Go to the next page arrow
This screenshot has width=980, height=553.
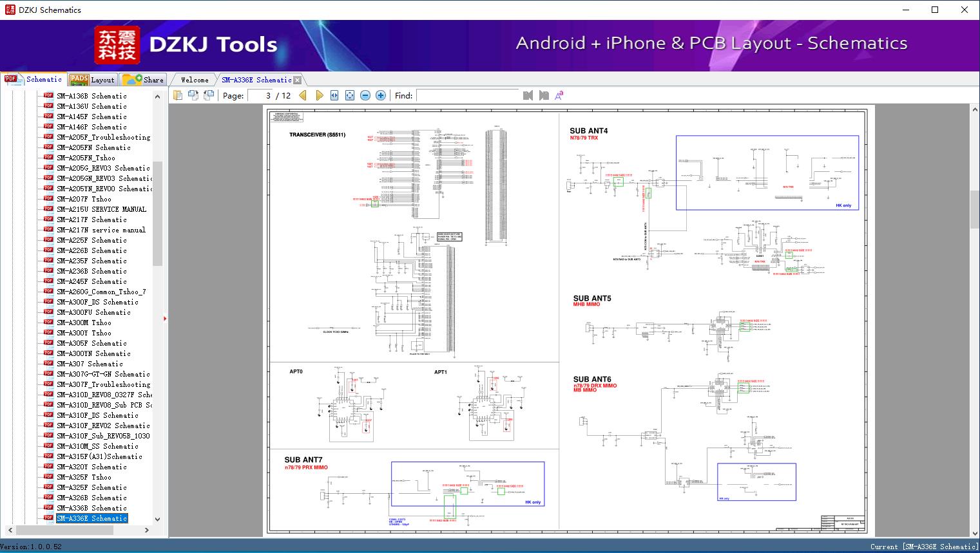319,95
